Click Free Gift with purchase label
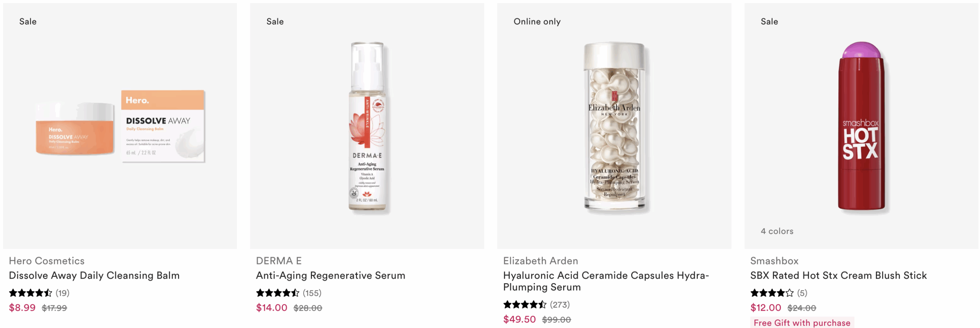 (802, 323)
